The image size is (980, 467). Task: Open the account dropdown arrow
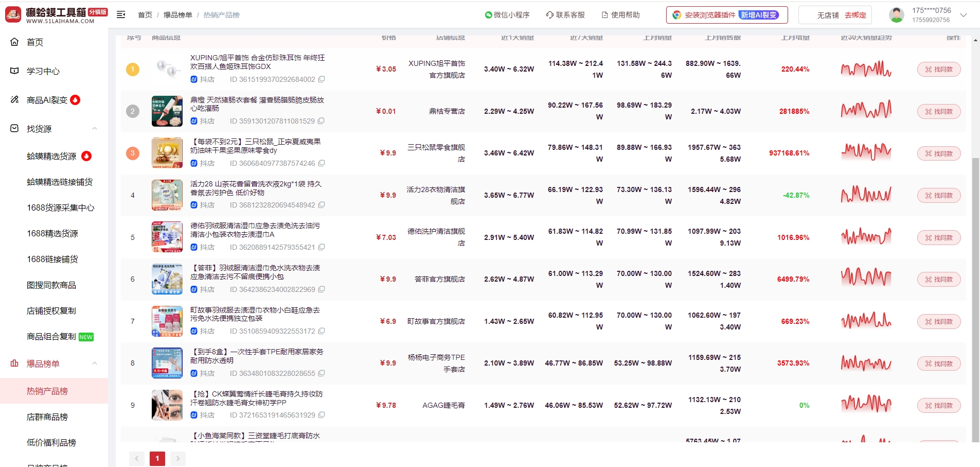click(x=964, y=15)
